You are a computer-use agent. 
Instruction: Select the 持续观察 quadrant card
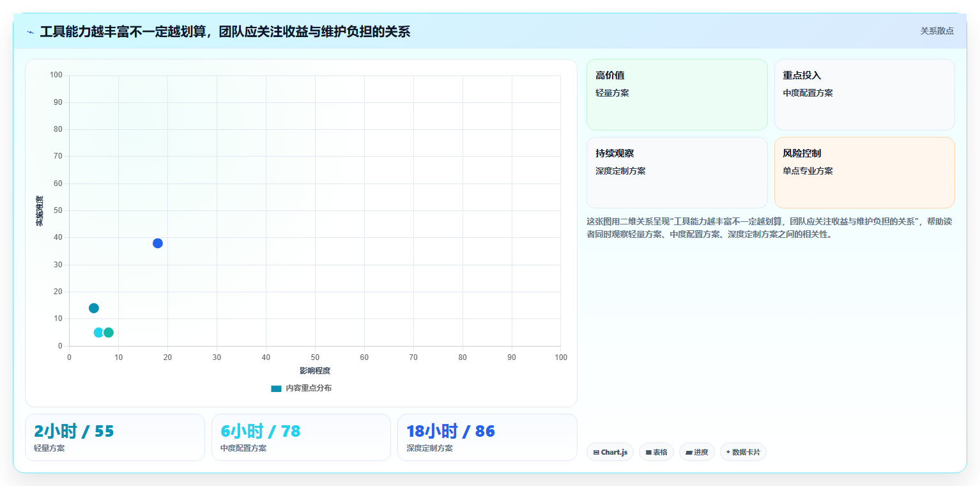[x=677, y=173]
